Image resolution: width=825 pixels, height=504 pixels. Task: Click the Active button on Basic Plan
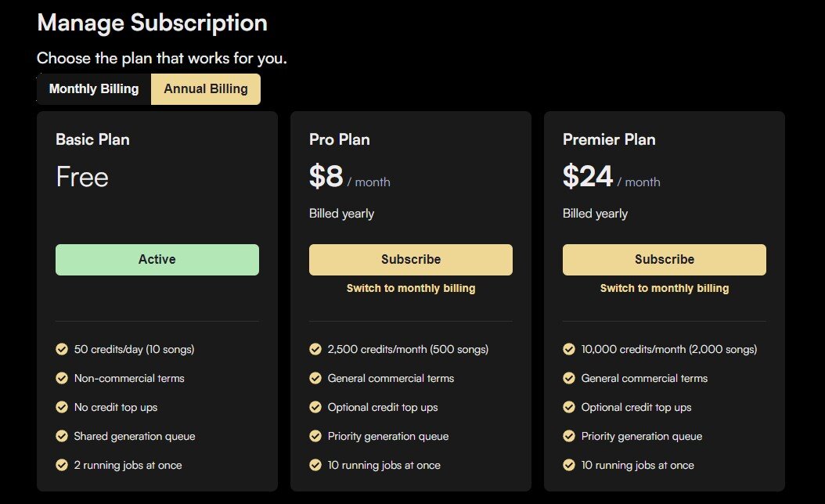click(157, 260)
